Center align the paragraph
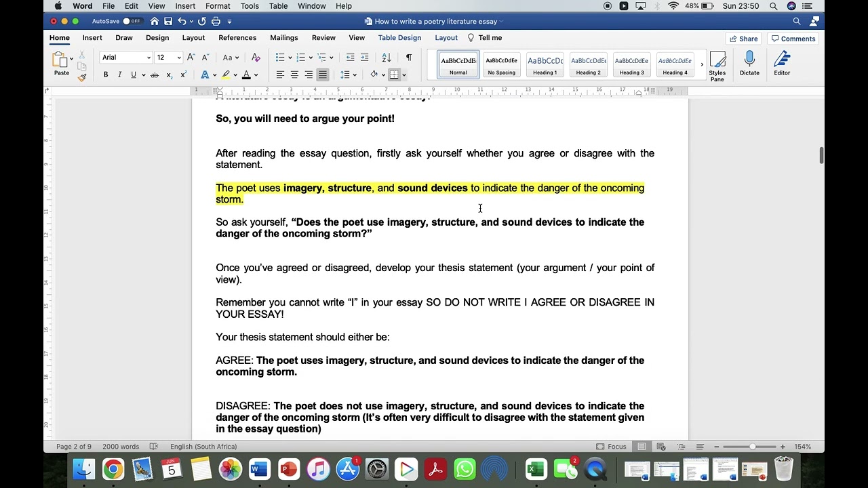This screenshot has height=488, width=868. [294, 75]
